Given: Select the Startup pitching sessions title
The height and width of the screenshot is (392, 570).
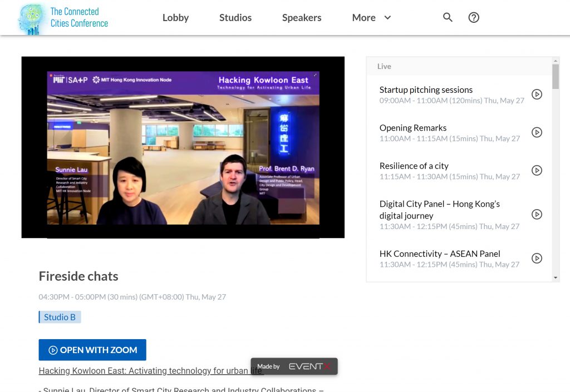Looking at the screenshot, I should click(x=426, y=90).
